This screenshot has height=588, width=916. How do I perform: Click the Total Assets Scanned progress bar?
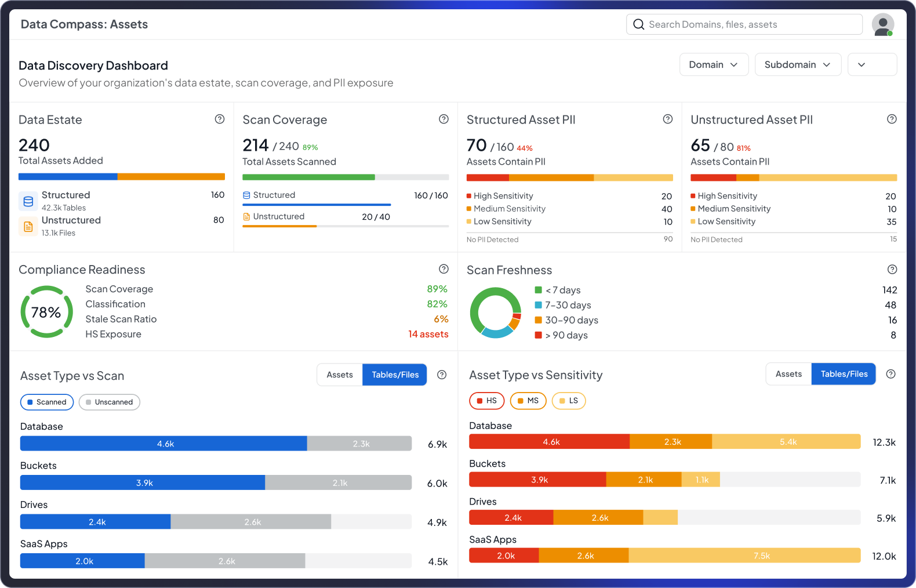[346, 177]
